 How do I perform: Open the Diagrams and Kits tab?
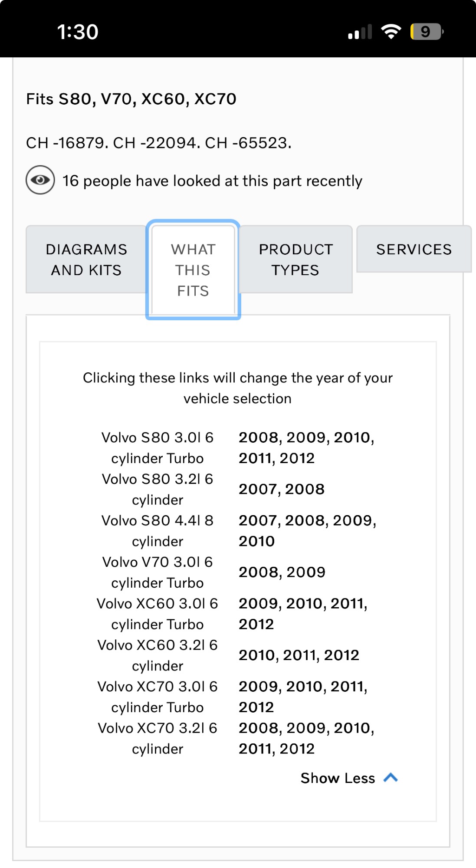click(86, 260)
